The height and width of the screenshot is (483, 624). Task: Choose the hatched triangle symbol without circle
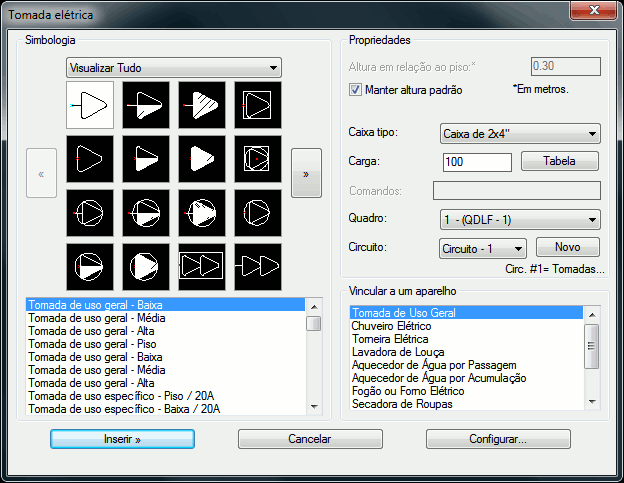point(202,104)
